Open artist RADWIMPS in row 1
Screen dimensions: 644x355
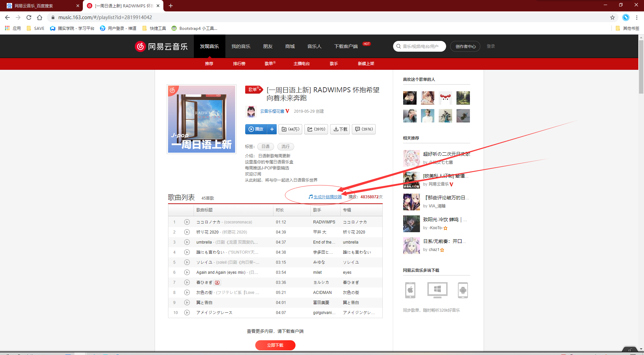(324, 222)
